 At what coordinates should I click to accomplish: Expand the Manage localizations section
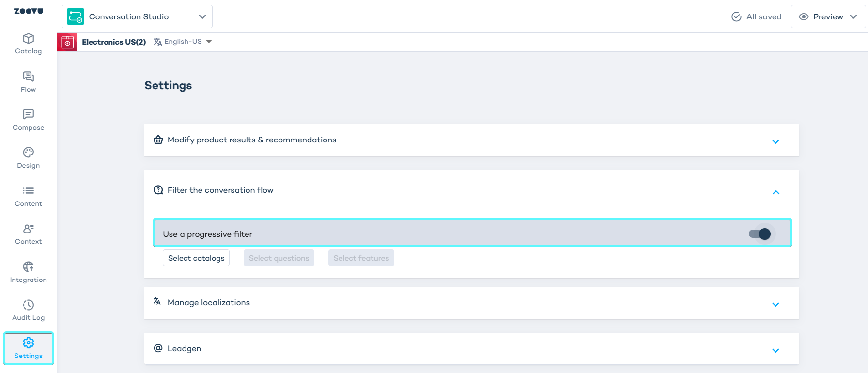coord(471,303)
